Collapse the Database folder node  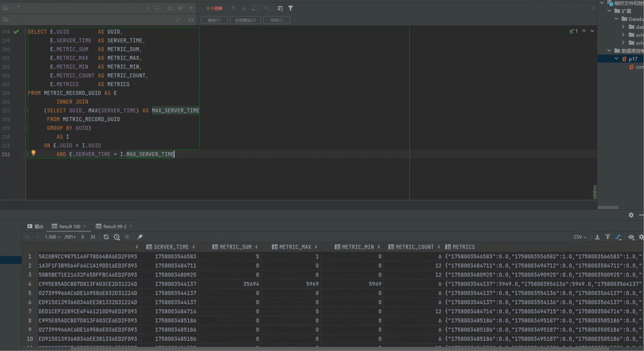pyautogui.click(x=616, y=19)
